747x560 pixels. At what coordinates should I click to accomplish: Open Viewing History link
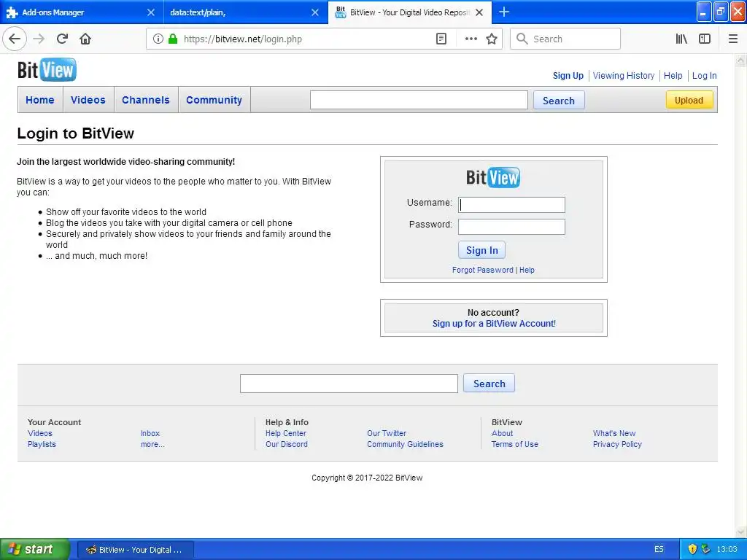[624, 76]
